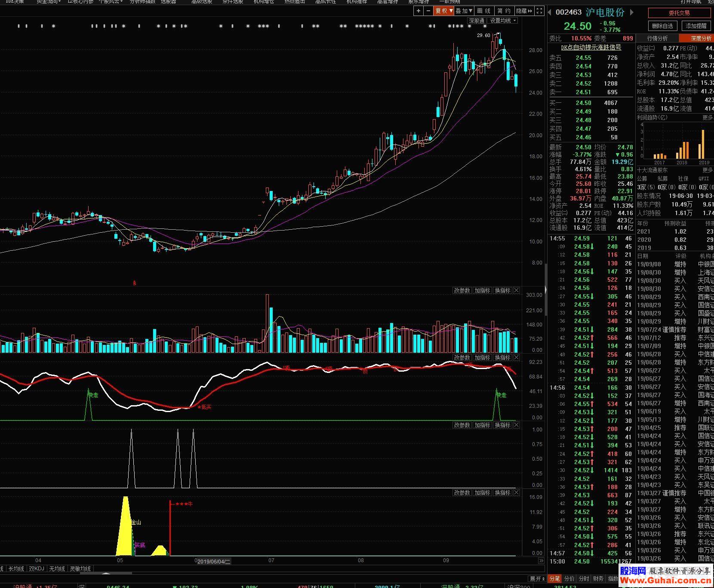Click 更多 next to 十大流通股东

pos(708,170)
